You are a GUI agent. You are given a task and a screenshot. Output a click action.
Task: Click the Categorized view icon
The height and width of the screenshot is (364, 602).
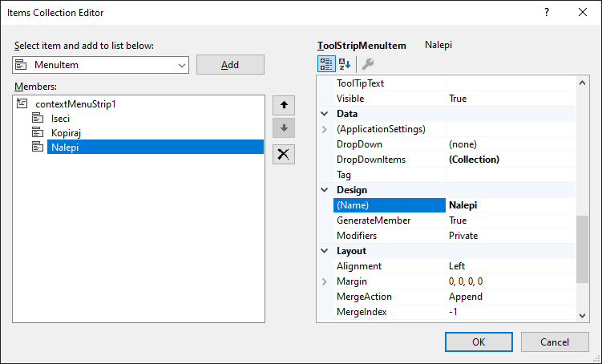tap(326, 64)
